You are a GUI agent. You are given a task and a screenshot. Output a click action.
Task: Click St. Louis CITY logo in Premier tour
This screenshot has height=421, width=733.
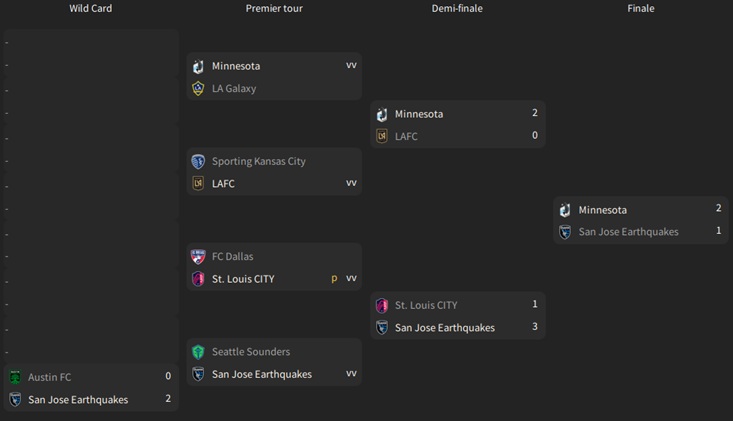click(x=198, y=279)
